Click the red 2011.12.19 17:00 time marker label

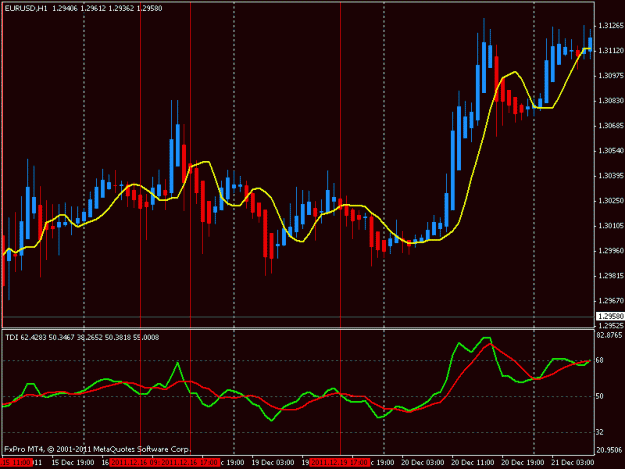[x=340, y=463]
